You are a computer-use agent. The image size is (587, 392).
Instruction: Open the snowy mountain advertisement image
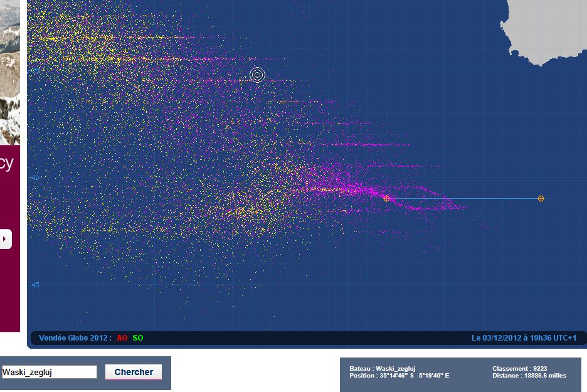(x=9, y=69)
